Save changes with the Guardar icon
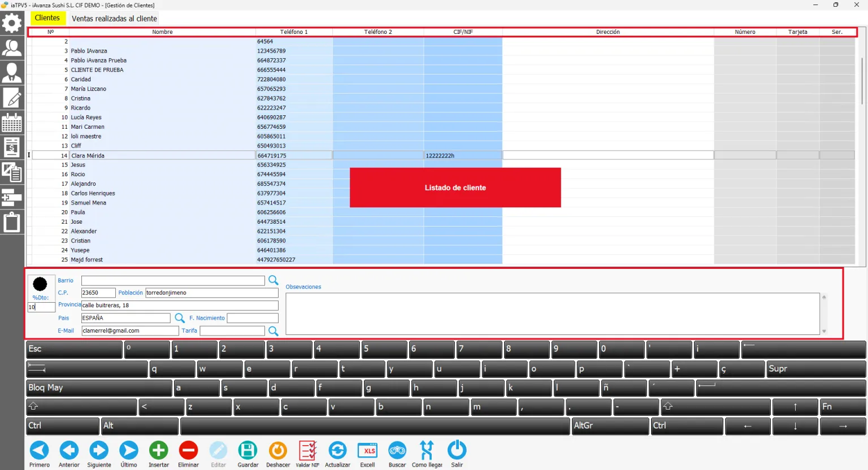Screen dimensions: 868x470 [x=248, y=454]
